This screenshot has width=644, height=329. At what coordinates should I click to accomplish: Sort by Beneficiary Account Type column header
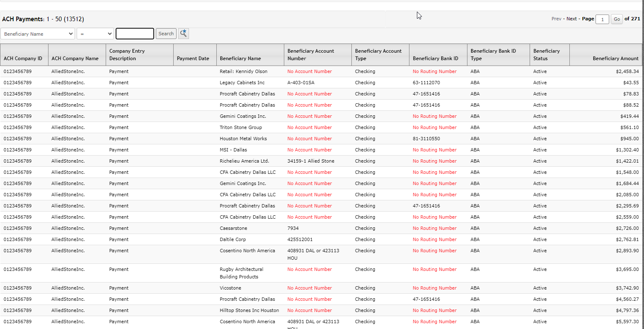(380, 55)
